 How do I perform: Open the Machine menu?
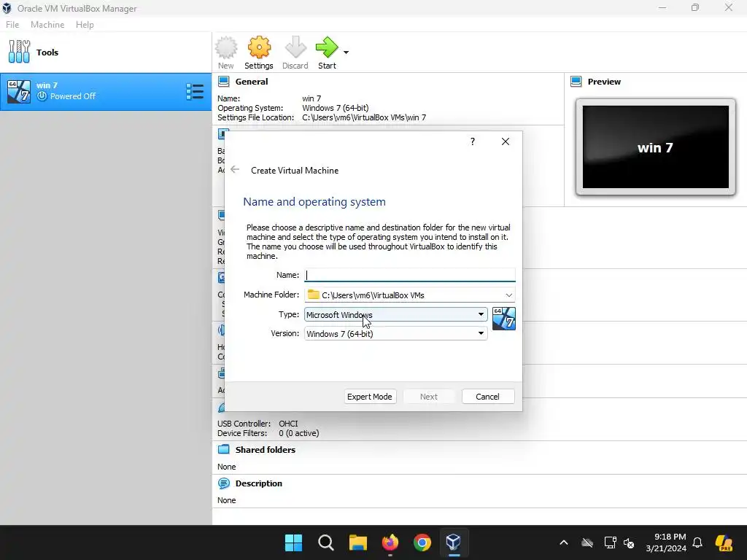(47, 24)
